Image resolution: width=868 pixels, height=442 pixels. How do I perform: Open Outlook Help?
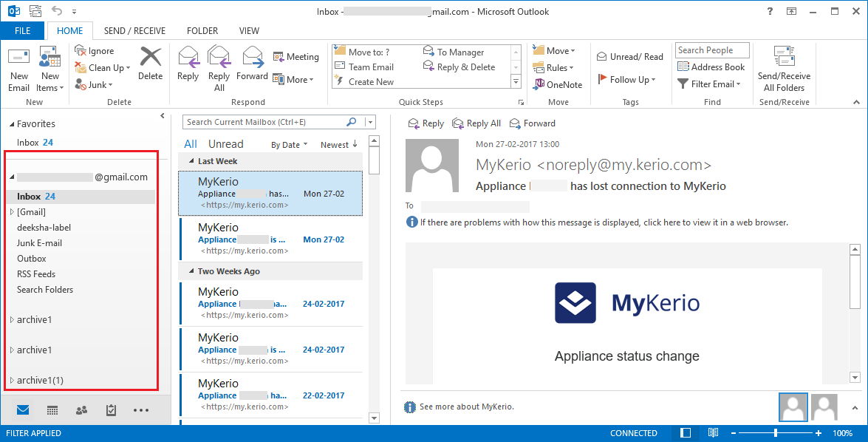click(770, 11)
